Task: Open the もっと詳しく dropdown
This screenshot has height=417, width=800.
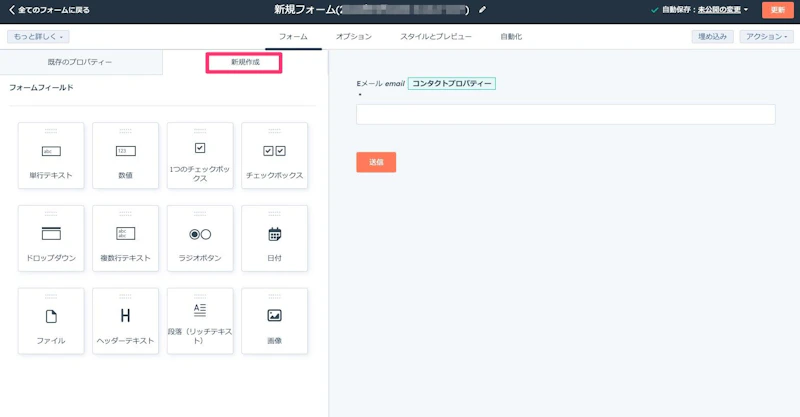Action: tap(38, 37)
